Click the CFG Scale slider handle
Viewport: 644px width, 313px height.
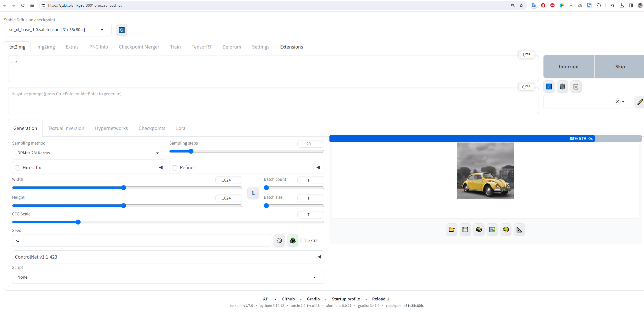point(78,222)
